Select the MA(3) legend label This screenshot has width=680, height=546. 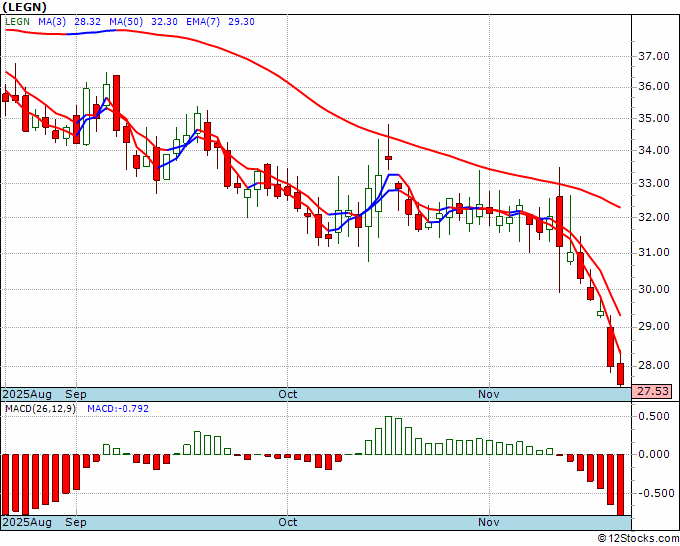52,22
